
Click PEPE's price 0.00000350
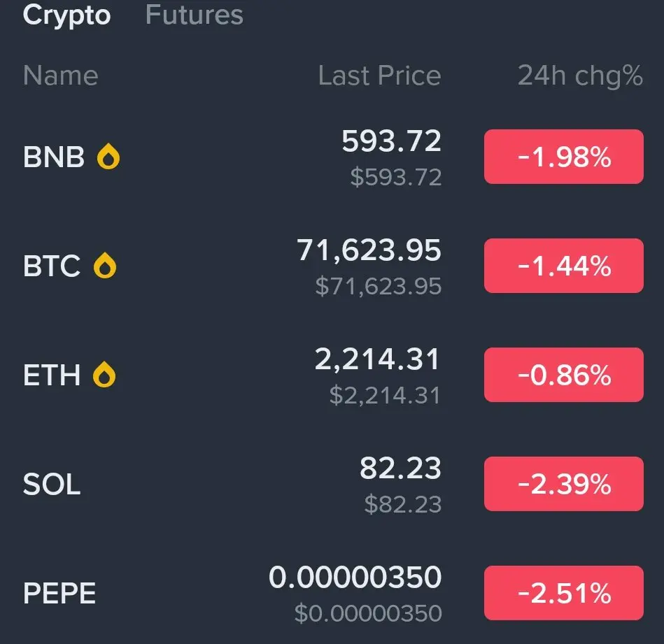[x=355, y=578]
